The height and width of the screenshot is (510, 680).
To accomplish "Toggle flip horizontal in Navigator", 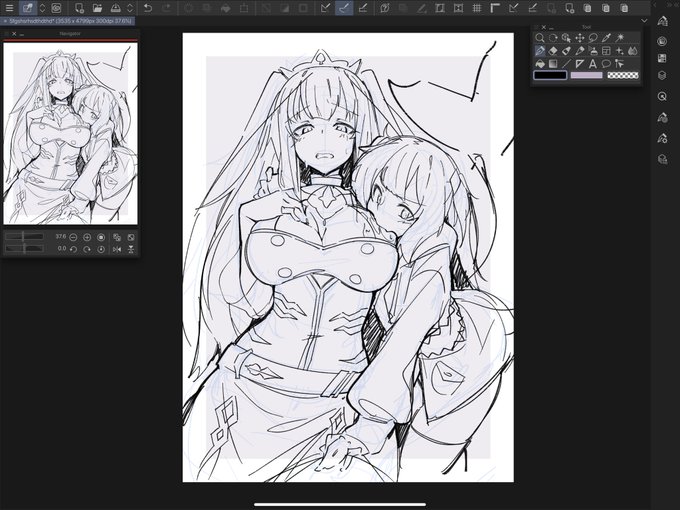I will tap(117, 249).
